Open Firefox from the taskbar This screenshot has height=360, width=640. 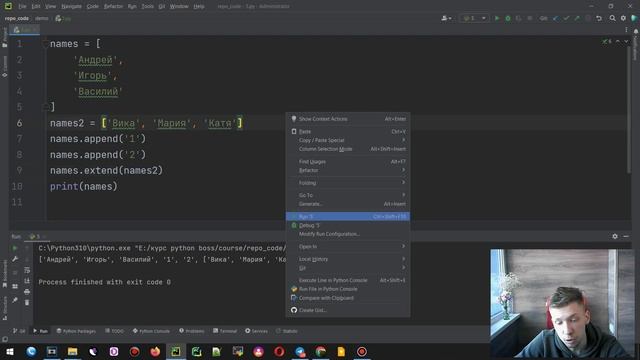tap(155, 351)
